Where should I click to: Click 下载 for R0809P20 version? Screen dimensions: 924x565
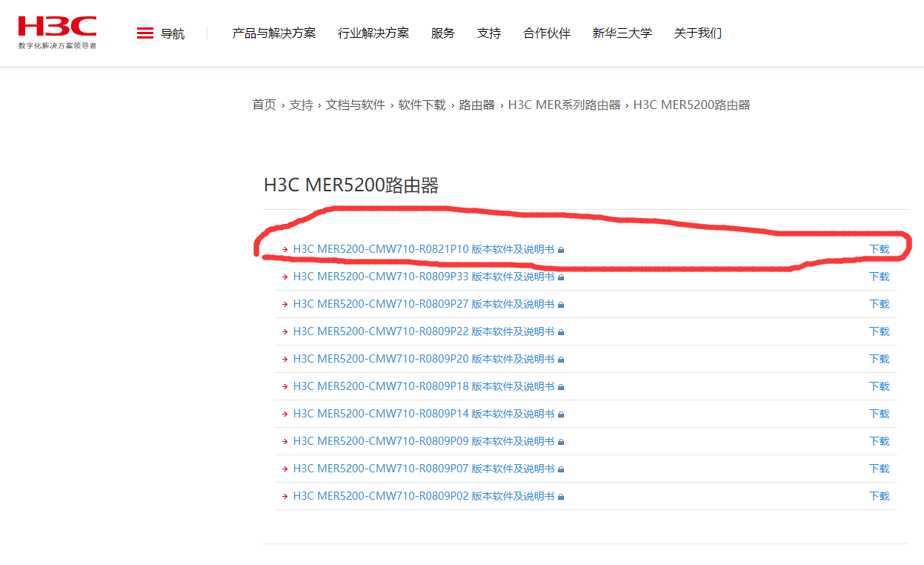tap(880, 359)
